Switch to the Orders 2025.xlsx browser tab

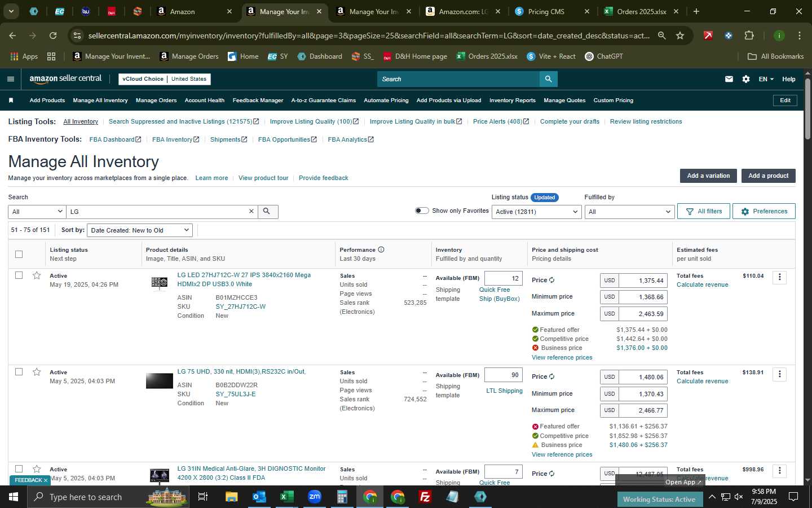(x=641, y=11)
